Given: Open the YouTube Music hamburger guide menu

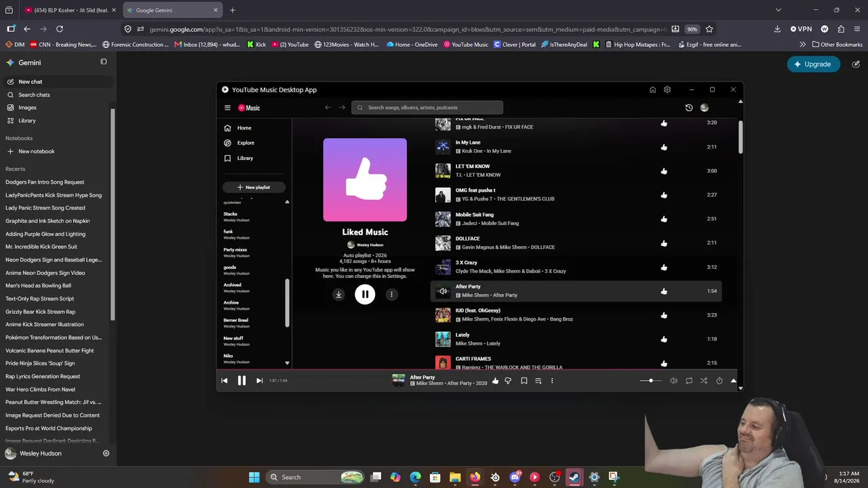Looking at the screenshot, I should pyautogui.click(x=228, y=108).
